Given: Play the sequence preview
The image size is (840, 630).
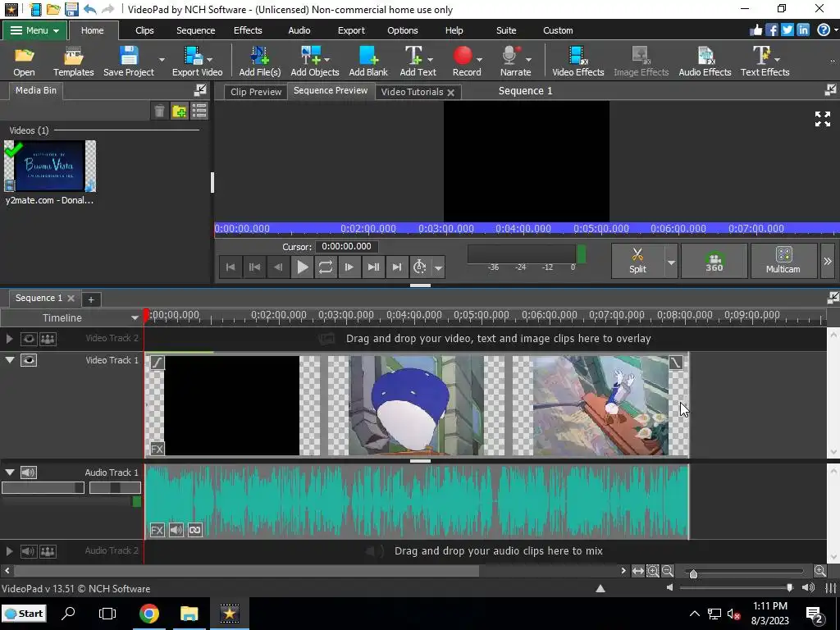Looking at the screenshot, I should pyautogui.click(x=302, y=267).
